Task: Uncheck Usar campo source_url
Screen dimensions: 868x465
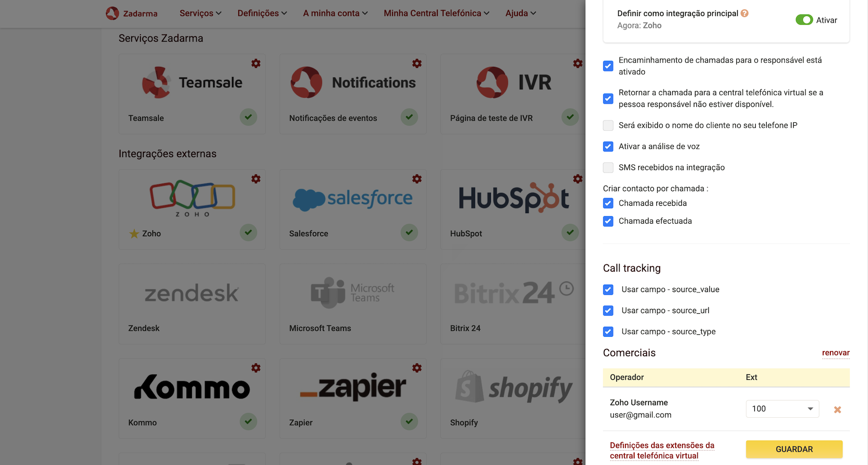Action: click(608, 311)
